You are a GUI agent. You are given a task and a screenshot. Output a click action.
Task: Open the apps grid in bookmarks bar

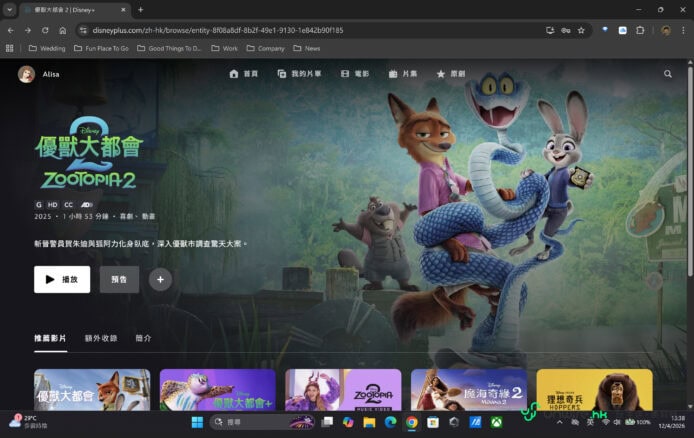[9, 48]
